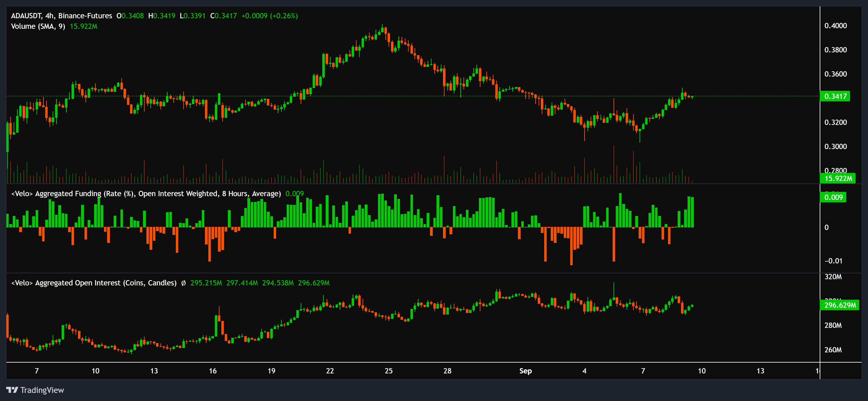Click the change text +0.0009 (+0.26%)
The height and width of the screenshot is (401, 868).
click(x=270, y=16)
